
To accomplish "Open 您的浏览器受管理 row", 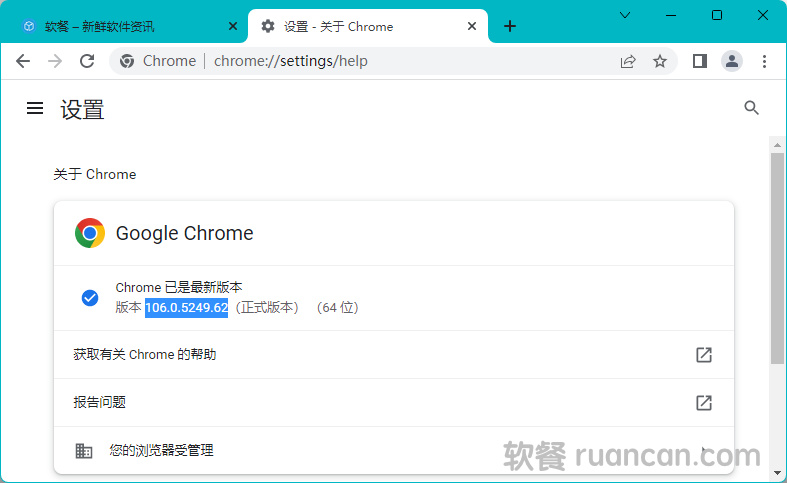I will 393,451.
